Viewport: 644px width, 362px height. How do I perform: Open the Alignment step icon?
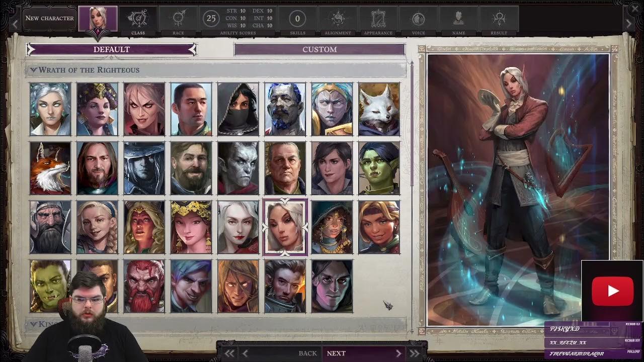(x=338, y=21)
